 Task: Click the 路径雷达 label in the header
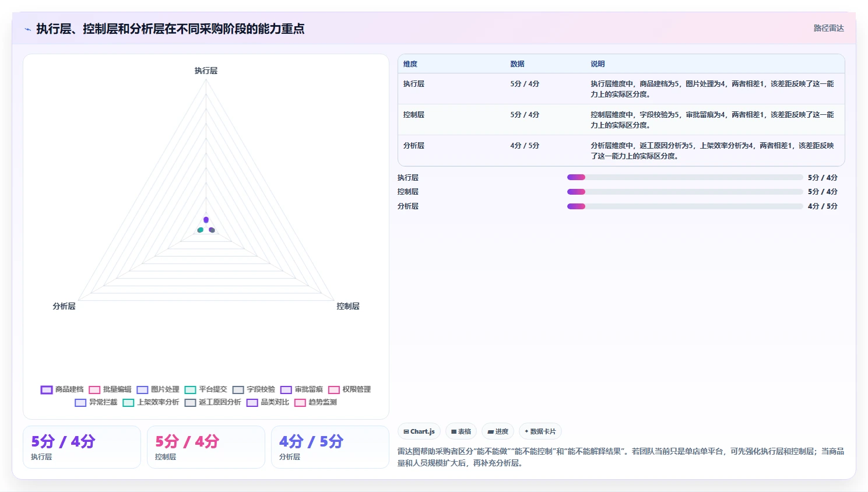(829, 28)
